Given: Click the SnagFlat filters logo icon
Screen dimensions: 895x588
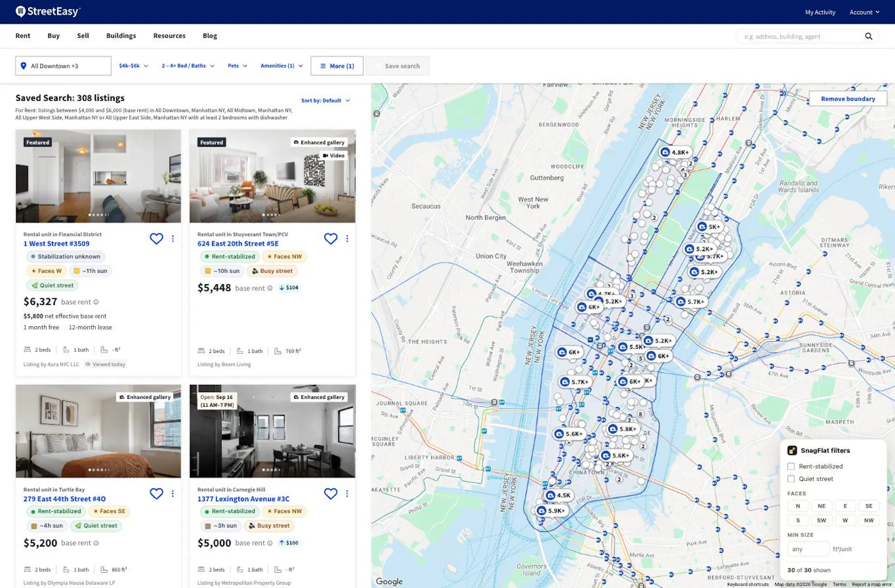Looking at the screenshot, I should (792, 450).
